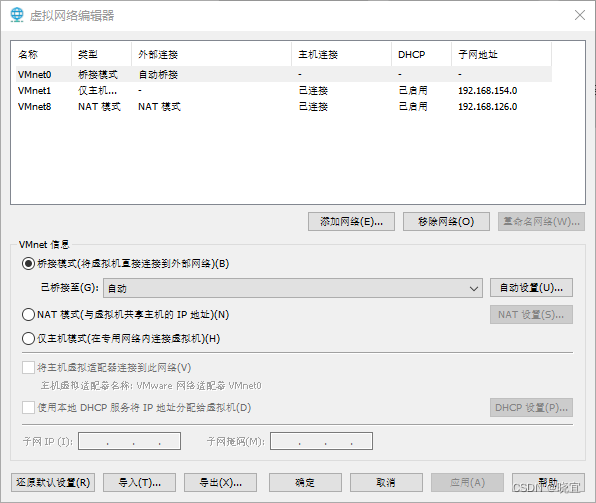Image resolution: width=596 pixels, height=503 pixels.
Task: Sort by 主机连接 column header
Action: click(342, 54)
